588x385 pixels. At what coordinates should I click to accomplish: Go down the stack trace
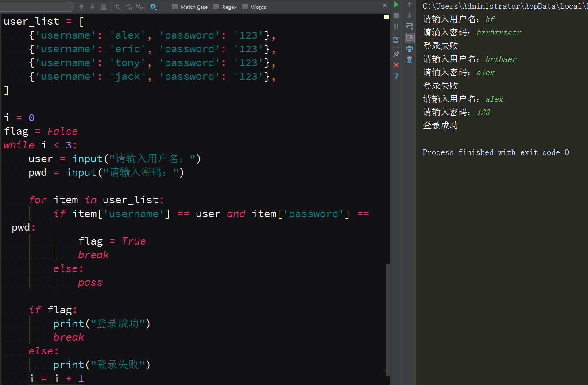410,16
